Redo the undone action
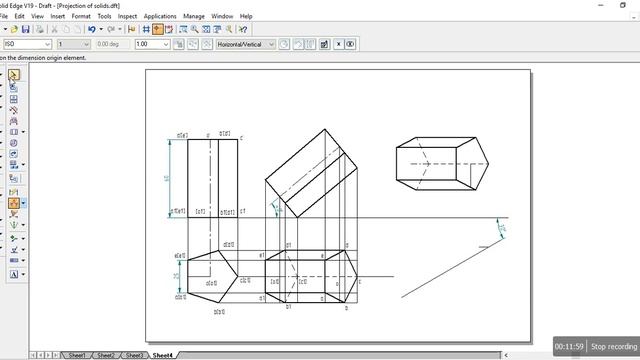The width and height of the screenshot is (640, 360). coord(111,29)
